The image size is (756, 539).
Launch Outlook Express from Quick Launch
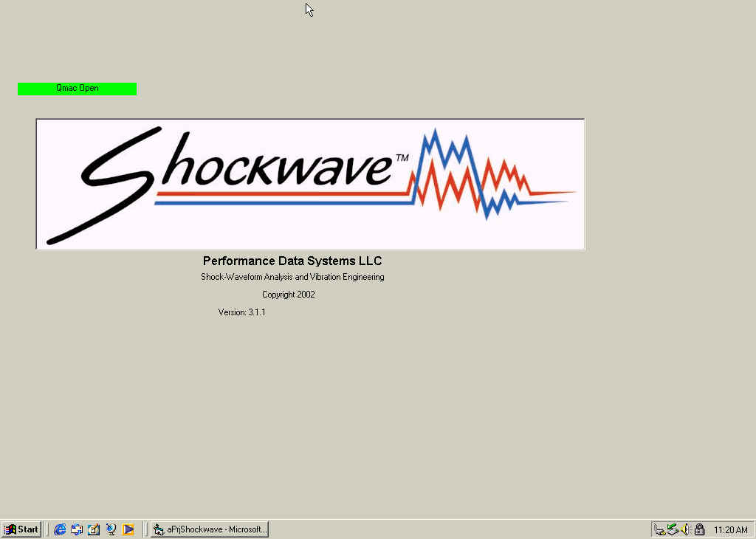tap(77, 529)
